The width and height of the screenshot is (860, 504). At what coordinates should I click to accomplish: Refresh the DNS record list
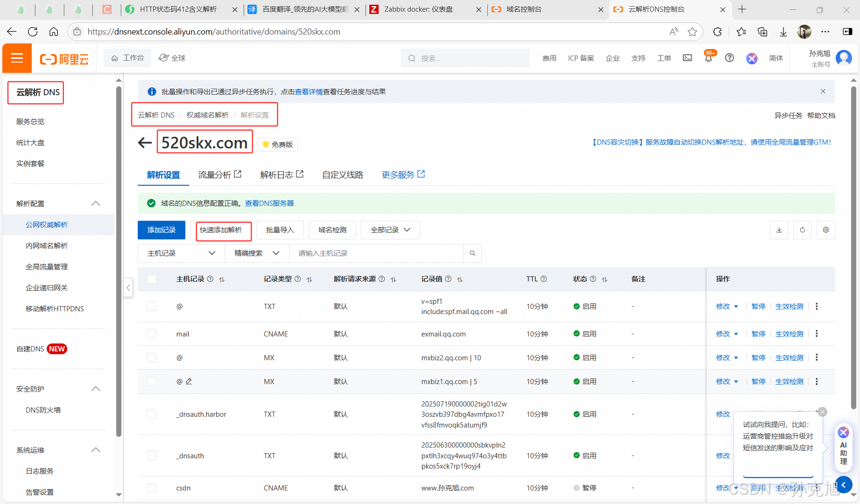[x=803, y=230]
